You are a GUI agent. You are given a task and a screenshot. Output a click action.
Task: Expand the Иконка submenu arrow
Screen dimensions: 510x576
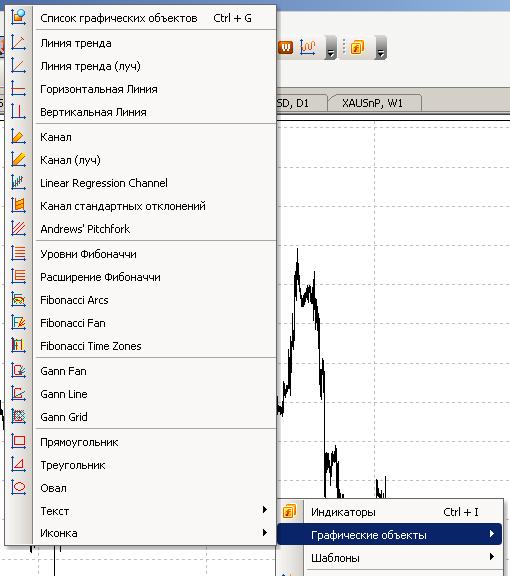(x=265, y=533)
